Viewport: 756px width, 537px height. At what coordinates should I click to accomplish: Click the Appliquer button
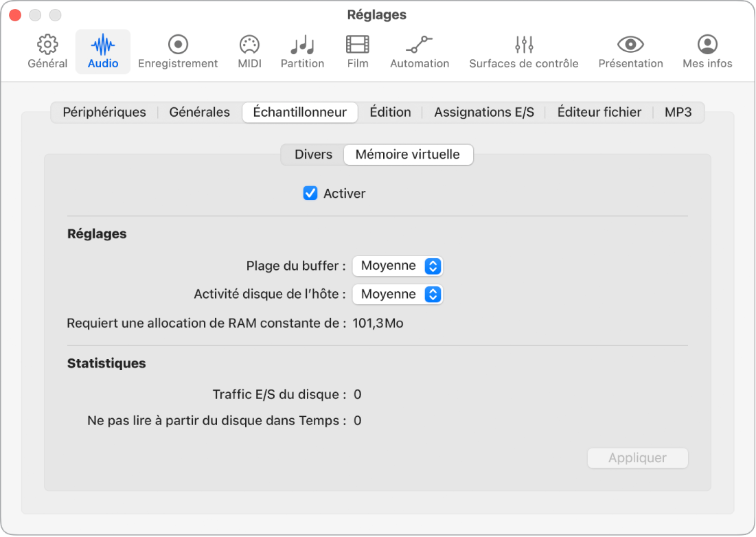(637, 458)
